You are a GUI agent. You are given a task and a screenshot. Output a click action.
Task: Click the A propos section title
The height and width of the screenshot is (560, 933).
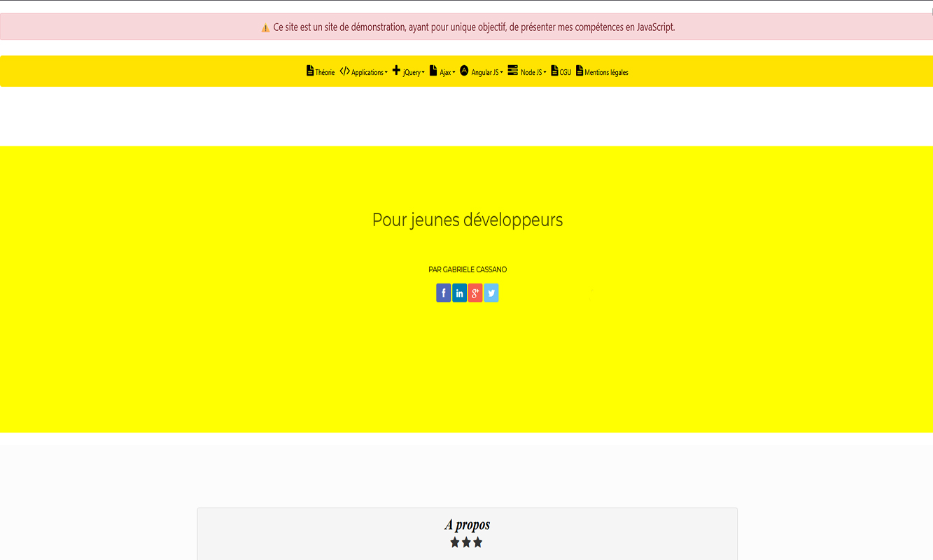[467, 524]
